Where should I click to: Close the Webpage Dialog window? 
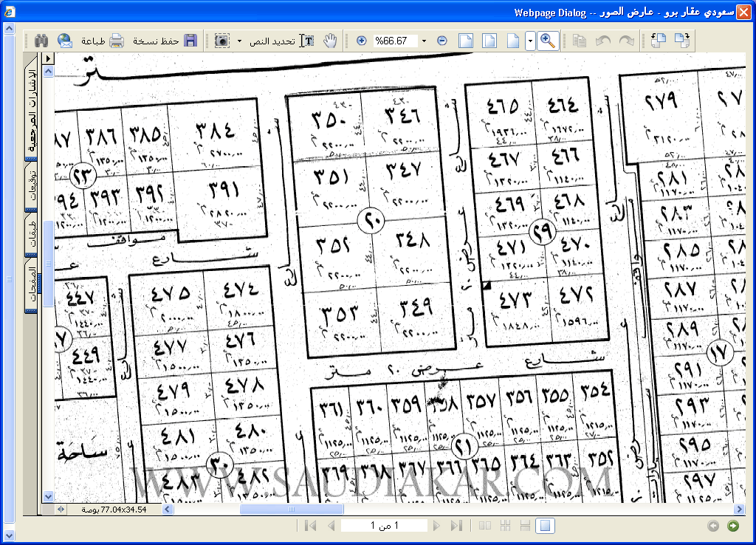coord(744,12)
